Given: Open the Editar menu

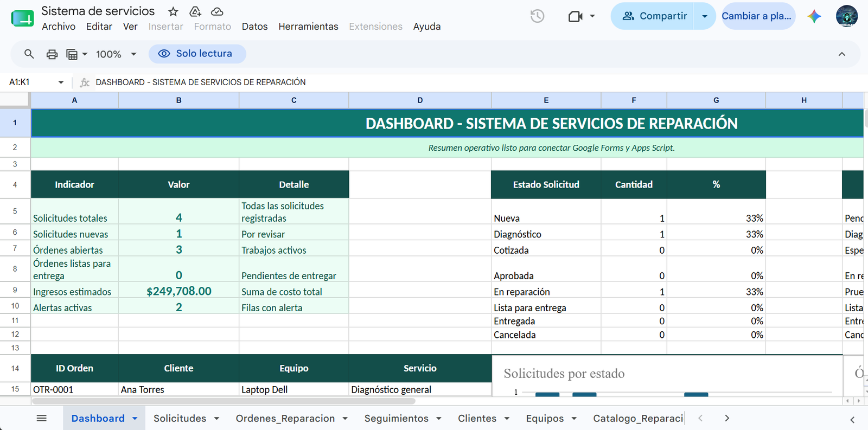Looking at the screenshot, I should [x=99, y=27].
